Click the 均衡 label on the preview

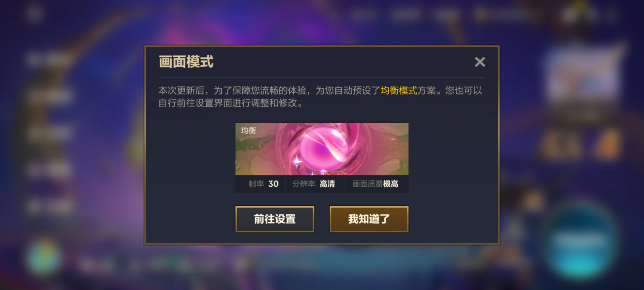tap(248, 130)
